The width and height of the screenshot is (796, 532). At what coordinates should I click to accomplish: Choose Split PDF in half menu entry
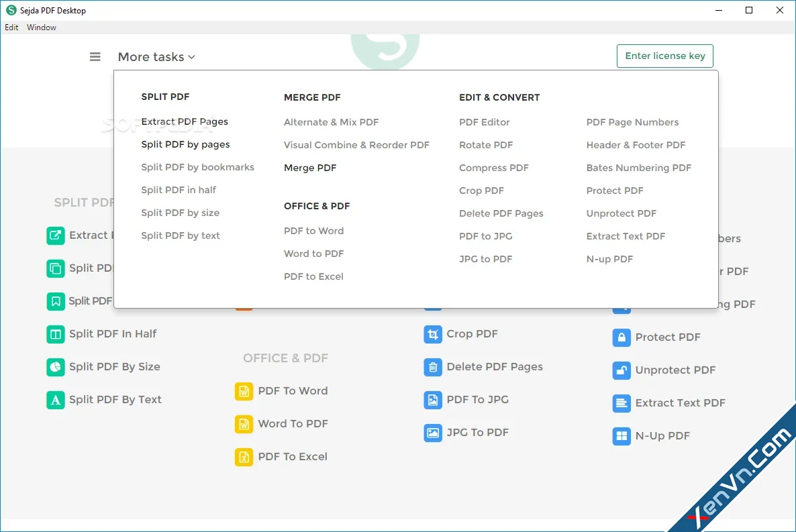coord(178,190)
